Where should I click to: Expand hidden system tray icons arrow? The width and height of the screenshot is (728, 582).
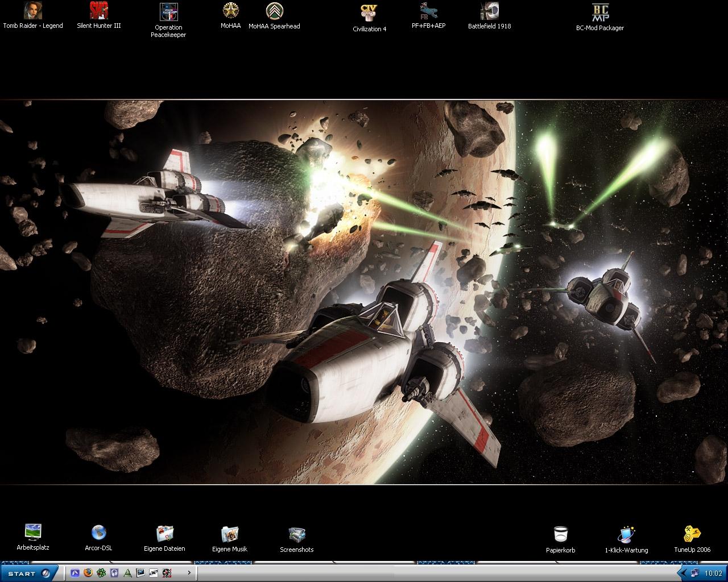684,573
